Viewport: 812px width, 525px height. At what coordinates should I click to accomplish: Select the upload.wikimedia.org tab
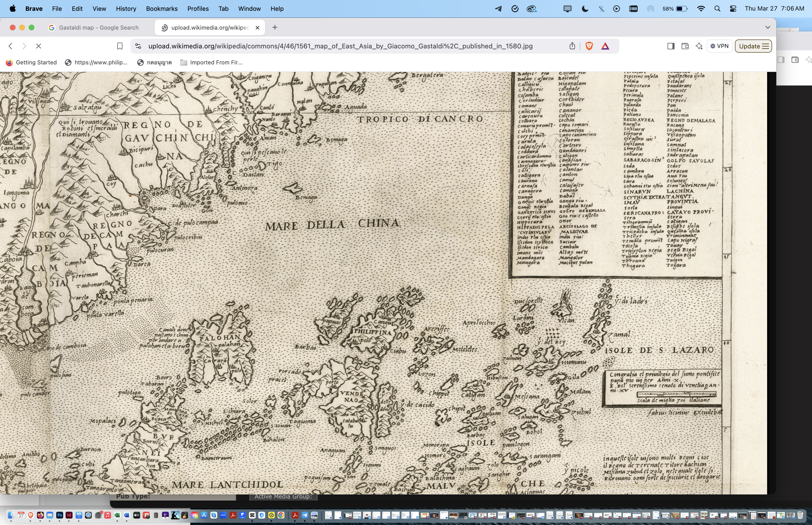coord(210,28)
